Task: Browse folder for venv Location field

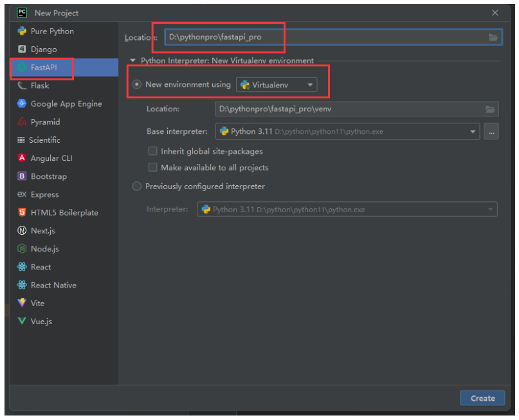Action: click(x=490, y=109)
